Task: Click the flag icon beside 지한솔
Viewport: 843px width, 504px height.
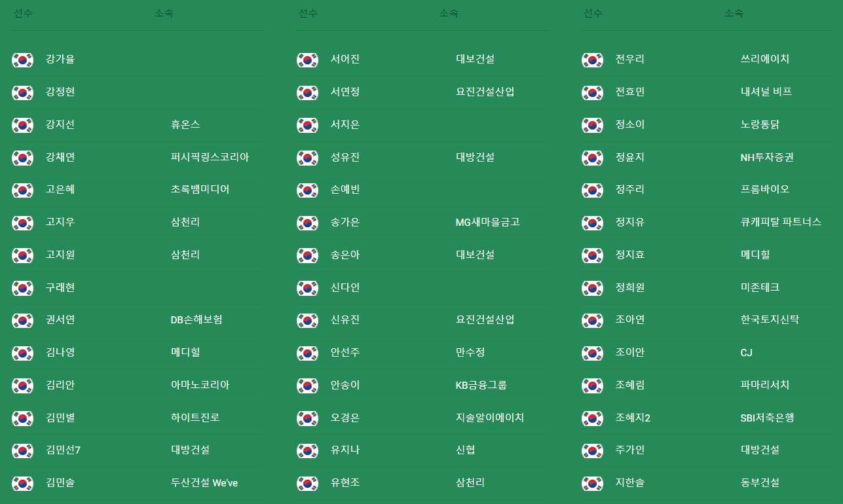Action: [592, 484]
